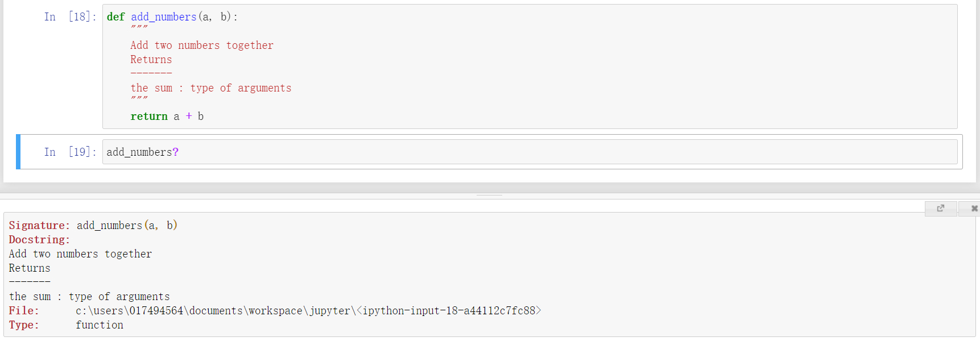Click the pager resize handle divider

tap(490, 196)
